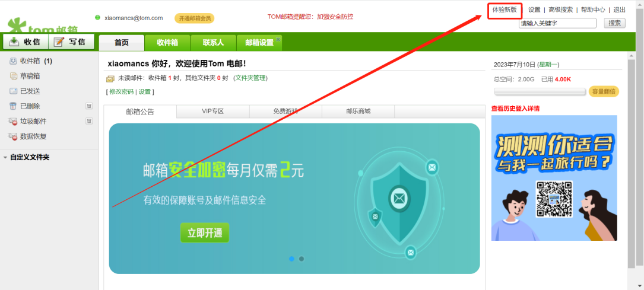Click the 星期一 weekday link
Viewport: 644px width, 290px height.
coord(548,65)
